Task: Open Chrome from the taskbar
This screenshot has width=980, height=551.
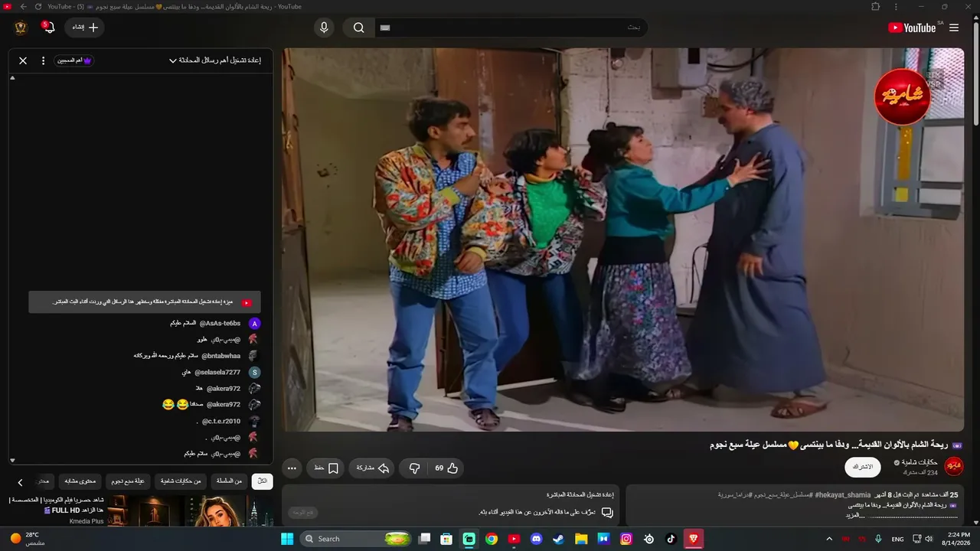Action: (x=492, y=539)
